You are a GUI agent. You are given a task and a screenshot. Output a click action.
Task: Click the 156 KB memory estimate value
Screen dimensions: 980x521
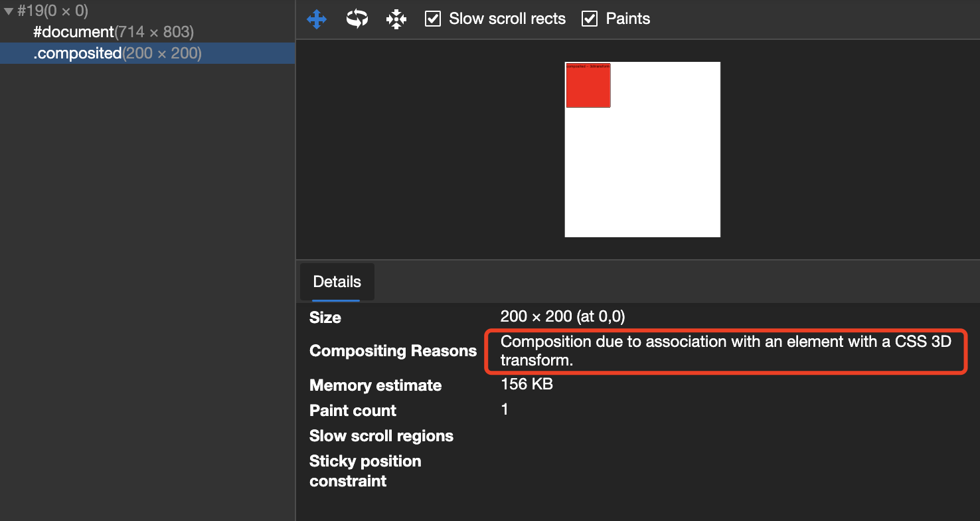click(x=527, y=384)
